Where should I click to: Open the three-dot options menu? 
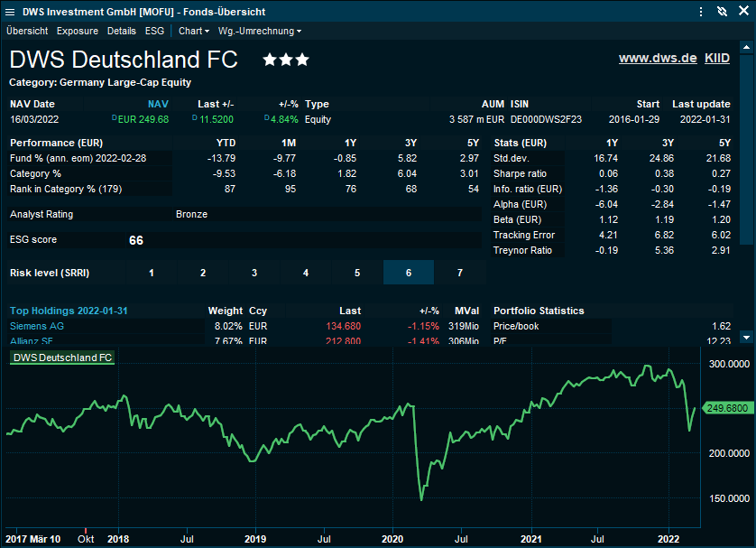tap(701, 12)
